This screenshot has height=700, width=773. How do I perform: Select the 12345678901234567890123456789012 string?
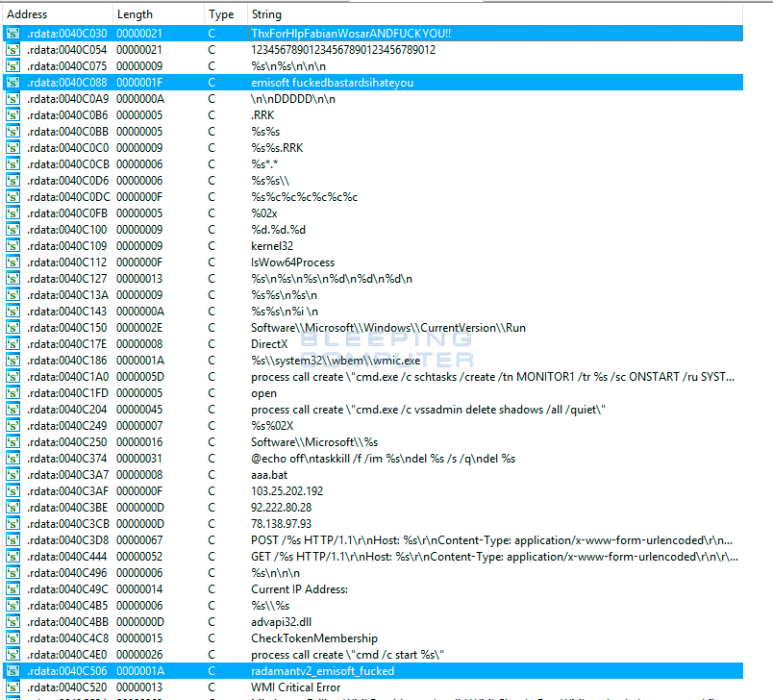[x=343, y=50]
